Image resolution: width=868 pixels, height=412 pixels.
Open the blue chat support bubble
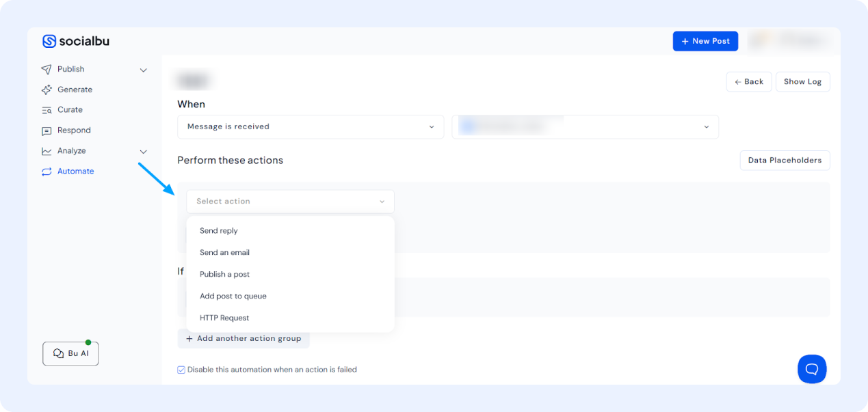click(812, 369)
